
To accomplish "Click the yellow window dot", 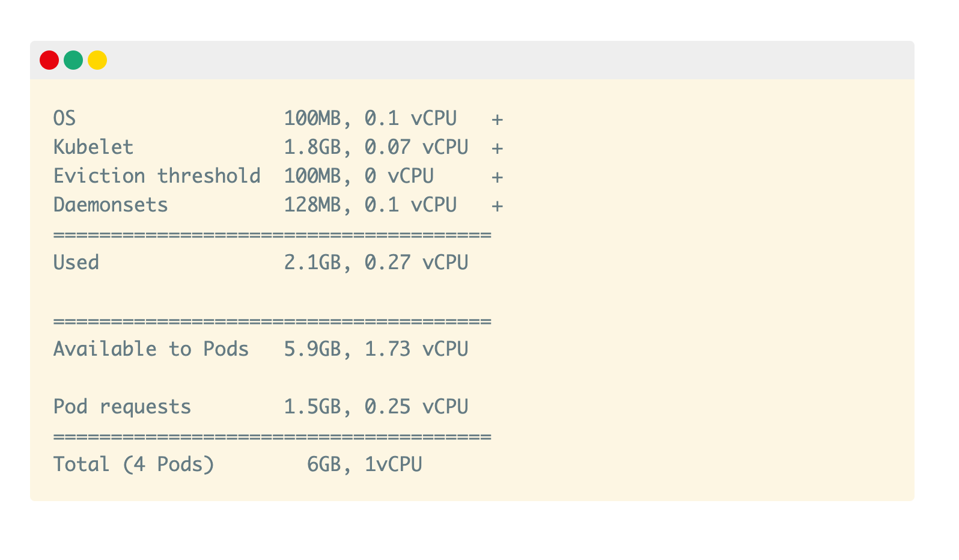I will pos(97,60).
